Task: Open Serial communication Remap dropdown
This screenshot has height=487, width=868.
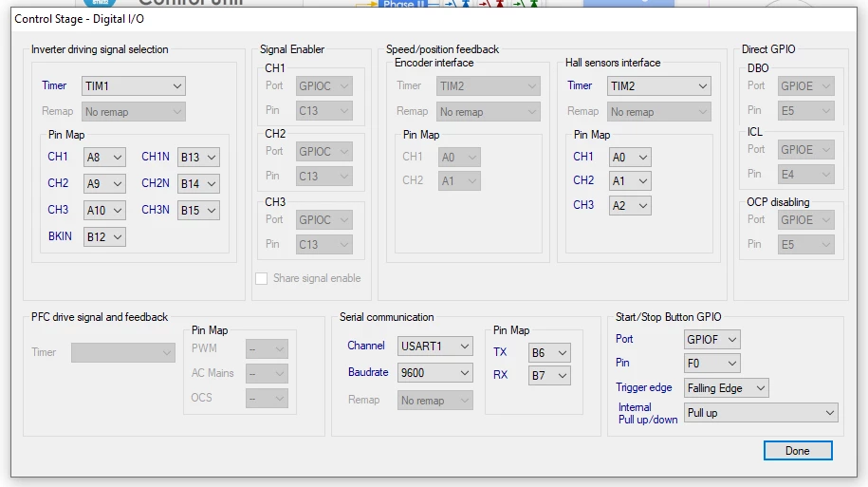Action: coord(435,400)
